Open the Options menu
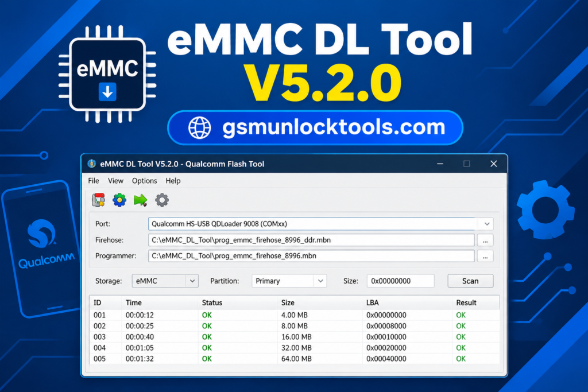 [x=144, y=181]
